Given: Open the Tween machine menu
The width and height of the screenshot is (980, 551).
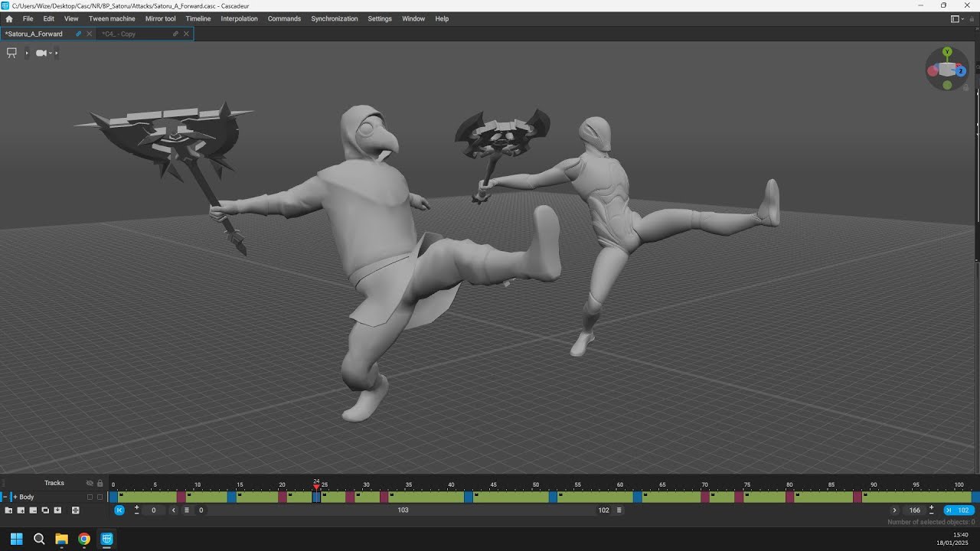Looking at the screenshot, I should coord(112,19).
